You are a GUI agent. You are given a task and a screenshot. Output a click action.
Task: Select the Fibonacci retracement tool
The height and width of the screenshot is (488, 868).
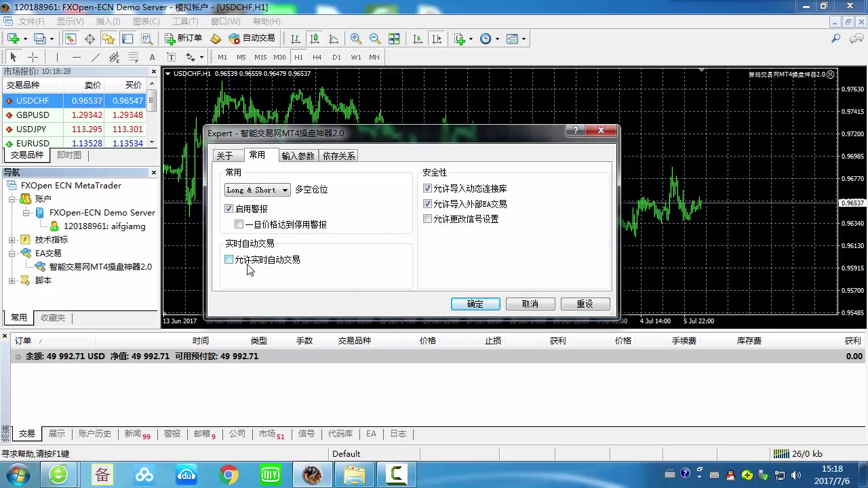point(134,57)
